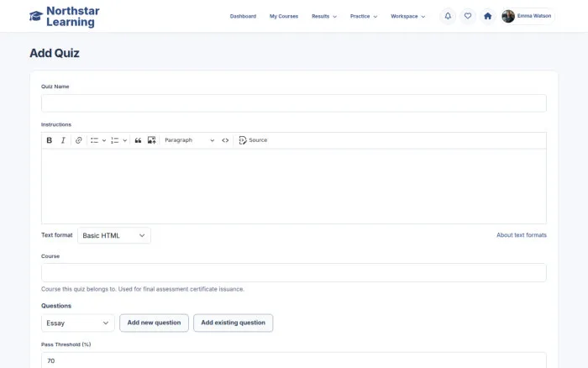Image resolution: width=588 pixels, height=368 pixels.
Task: Open the notifications bell
Action: point(448,16)
